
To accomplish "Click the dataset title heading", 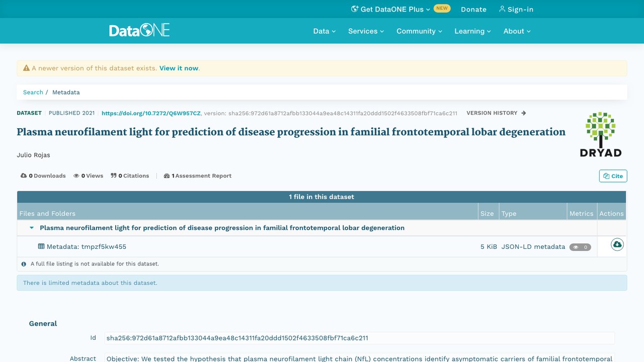I will [x=291, y=132].
